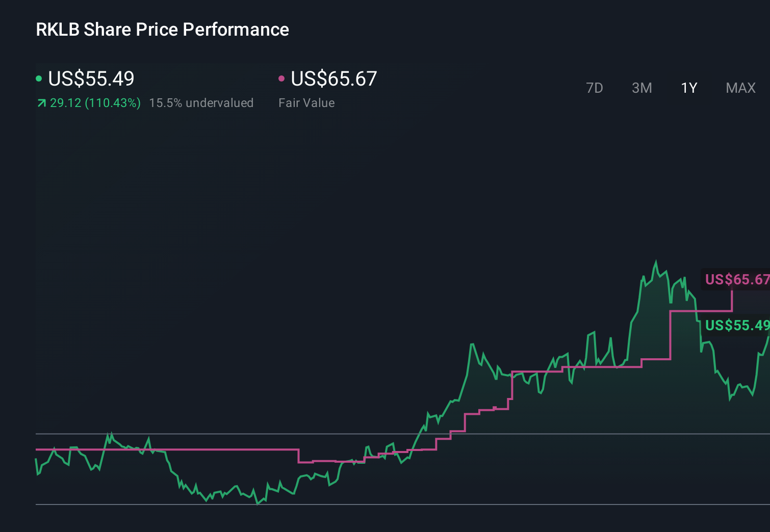Click the green upward trend arrow icon
The width and height of the screenshot is (770, 532).
coord(41,103)
